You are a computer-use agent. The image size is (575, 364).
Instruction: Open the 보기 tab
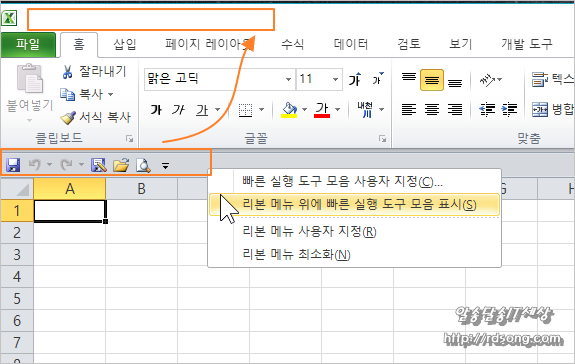pyautogui.click(x=461, y=44)
